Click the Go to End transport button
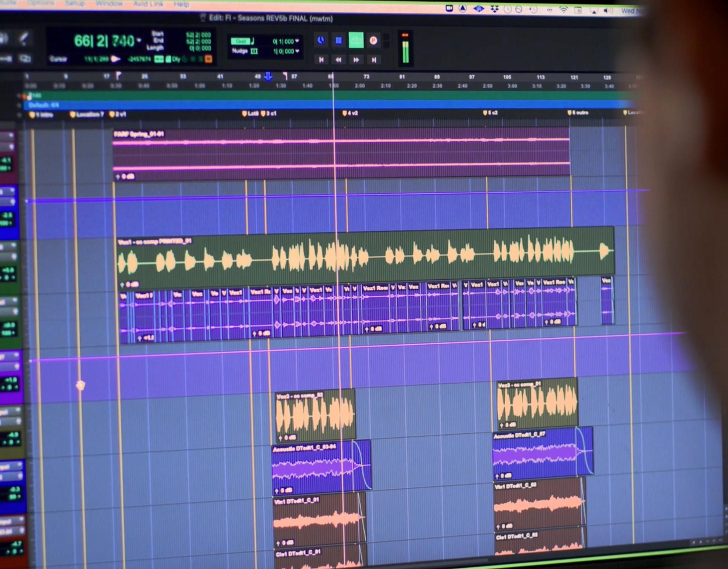Image resolution: width=728 pixels, height=569 pixels. coord(374,60)
